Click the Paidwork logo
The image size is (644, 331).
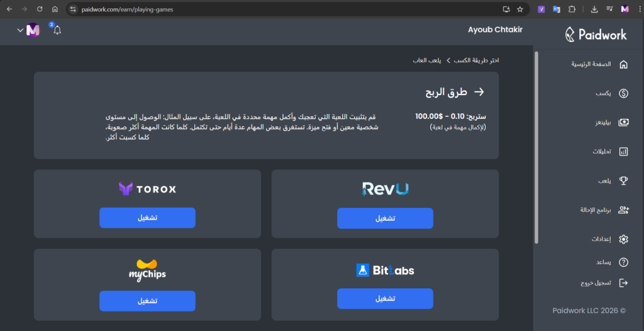tap(596, 34)
